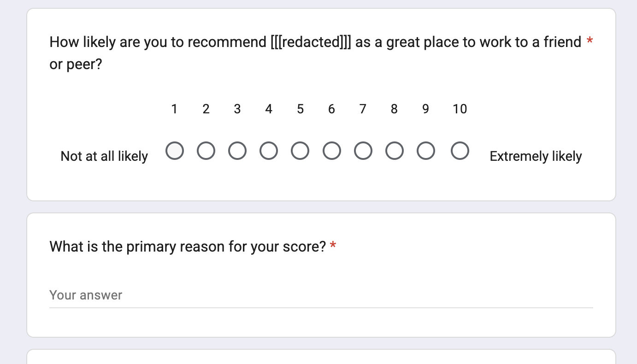Click the number 5 label above scale
637x364 pixels.
tap(300, 109)
